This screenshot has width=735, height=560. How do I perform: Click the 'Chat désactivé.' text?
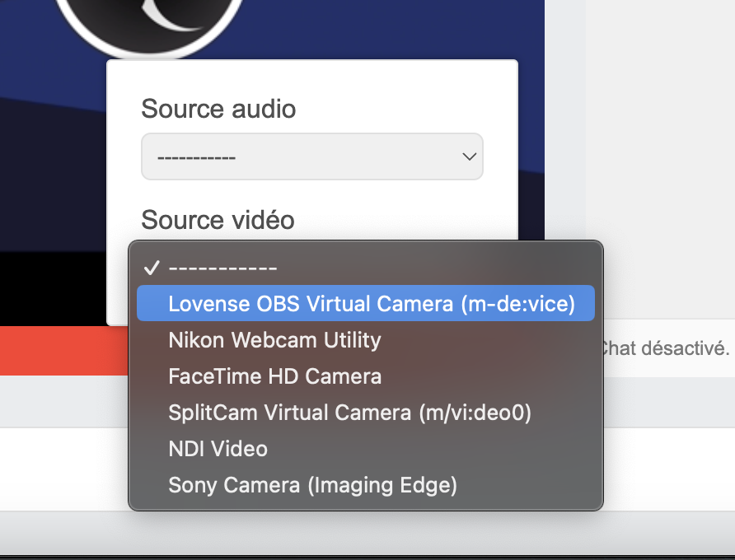click(666, 348)
